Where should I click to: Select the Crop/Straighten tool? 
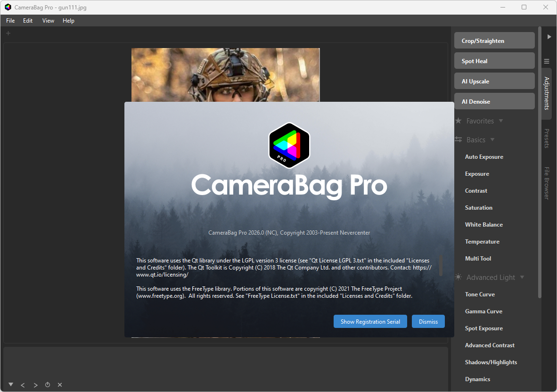coord(494,41)
